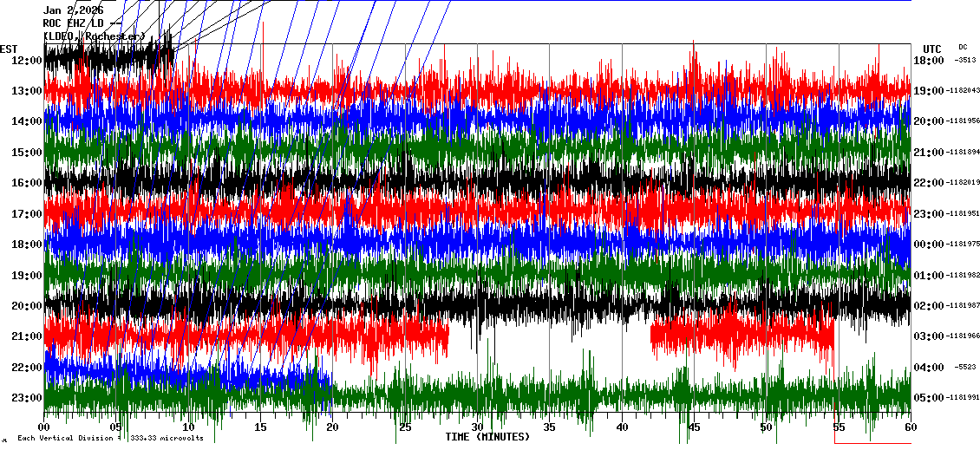Select the 60 minute axis tick

point(910,427)
